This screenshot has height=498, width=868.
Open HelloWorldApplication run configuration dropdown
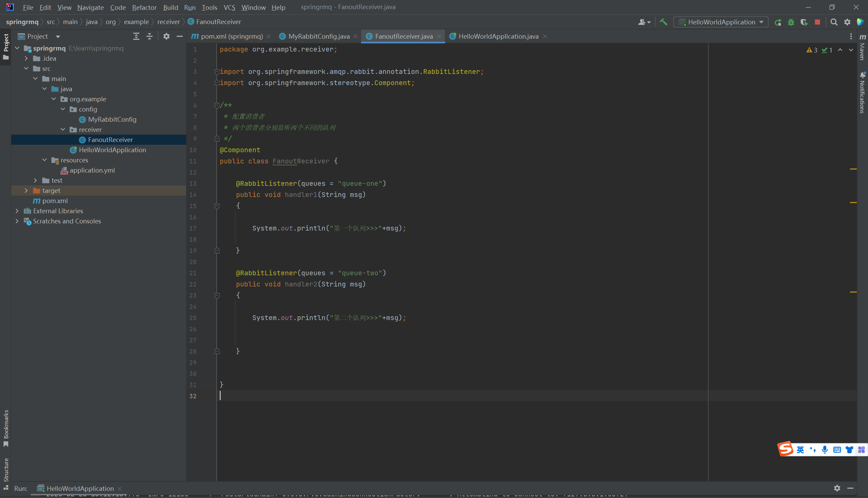721,22
